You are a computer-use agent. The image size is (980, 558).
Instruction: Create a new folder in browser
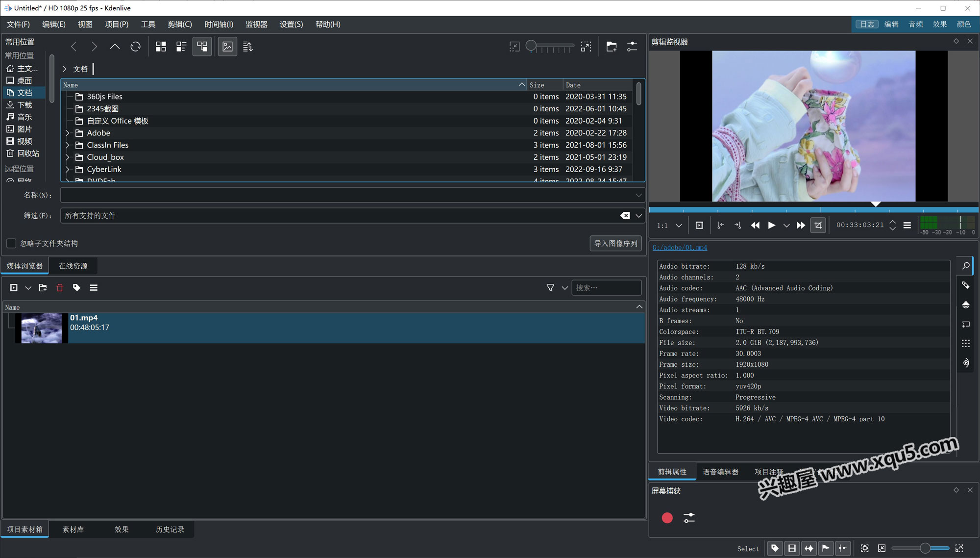coord(611,47)
